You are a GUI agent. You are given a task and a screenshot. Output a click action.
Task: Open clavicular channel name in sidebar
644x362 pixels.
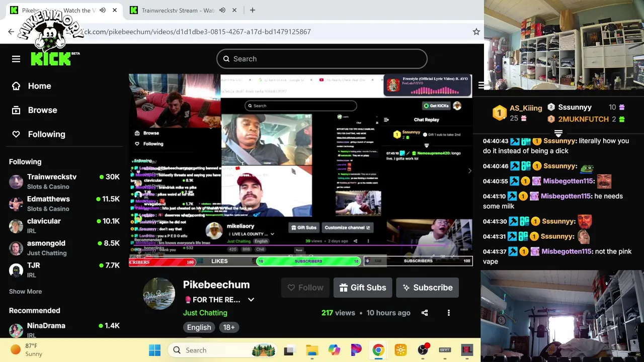[44, 221]
